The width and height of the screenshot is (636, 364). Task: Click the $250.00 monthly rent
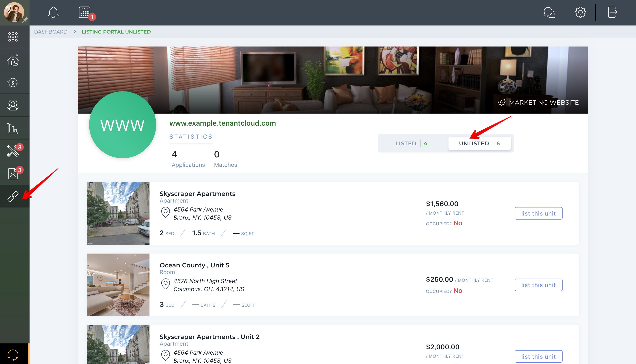pyautogui.click(x=440, y=279)
